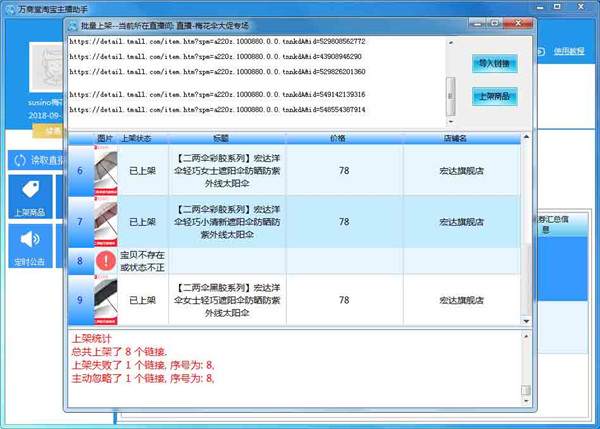Viewport: 600px width, 429px height.
Task: Minimize the 批量上架 dialog
Action: point(478,24)
